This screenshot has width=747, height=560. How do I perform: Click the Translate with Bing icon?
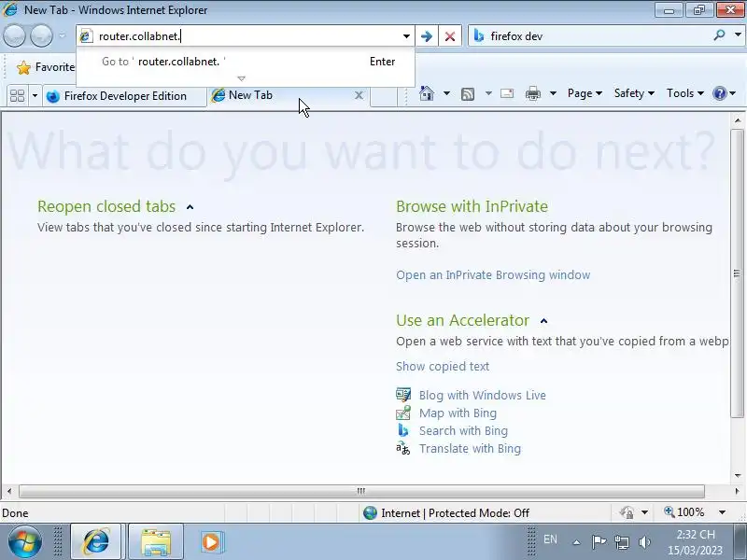click(403, 448)
